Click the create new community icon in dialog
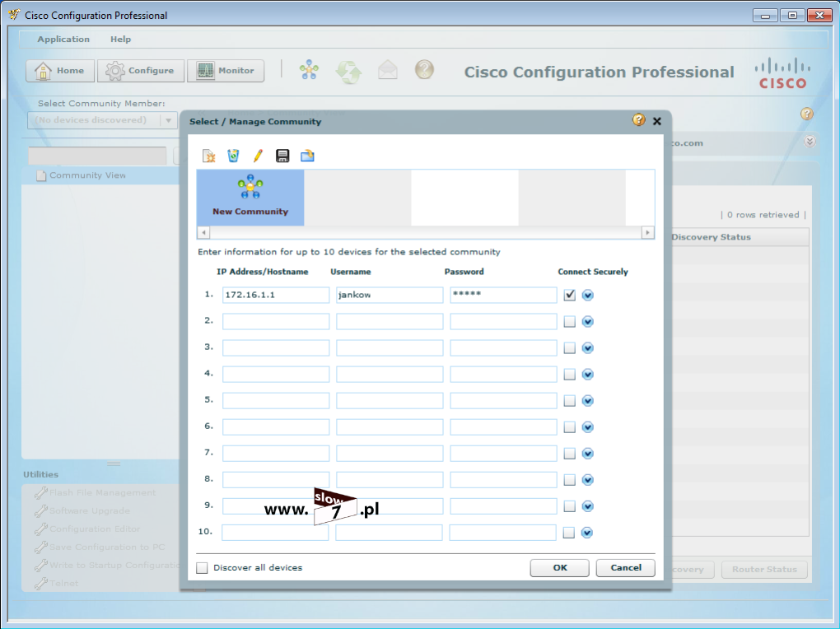 point(208,156)
